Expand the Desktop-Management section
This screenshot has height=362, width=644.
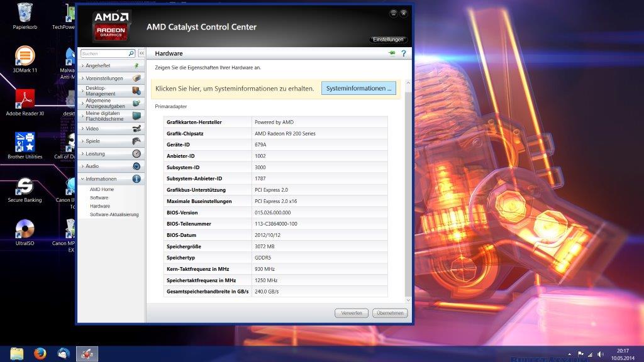(x=82, y=90)
